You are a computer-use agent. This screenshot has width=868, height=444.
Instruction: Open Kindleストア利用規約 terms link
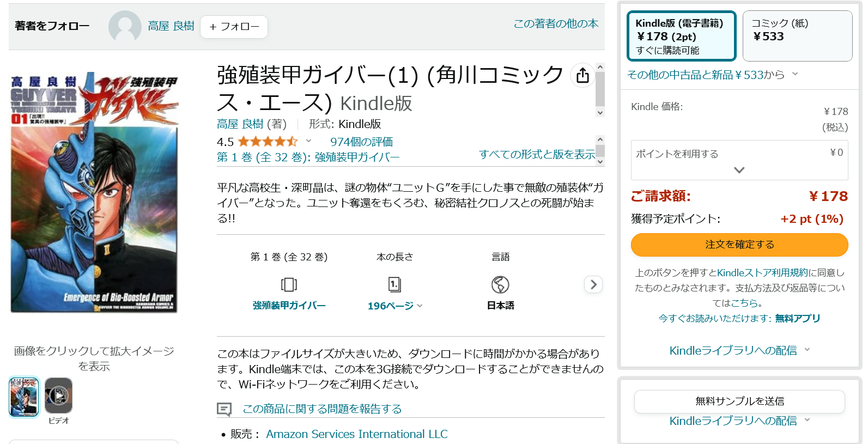762,273
